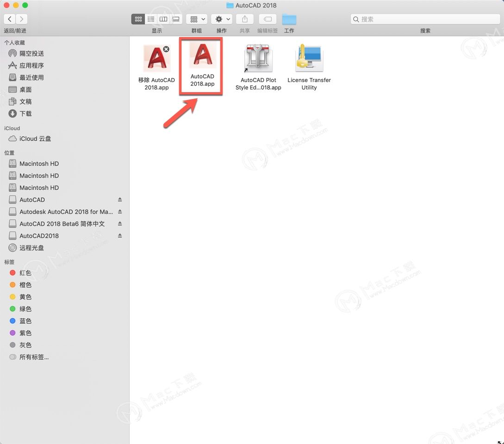This screenshot has height=444, width=504.
Task: Switch to column view
Action: (x=163, y=19)
